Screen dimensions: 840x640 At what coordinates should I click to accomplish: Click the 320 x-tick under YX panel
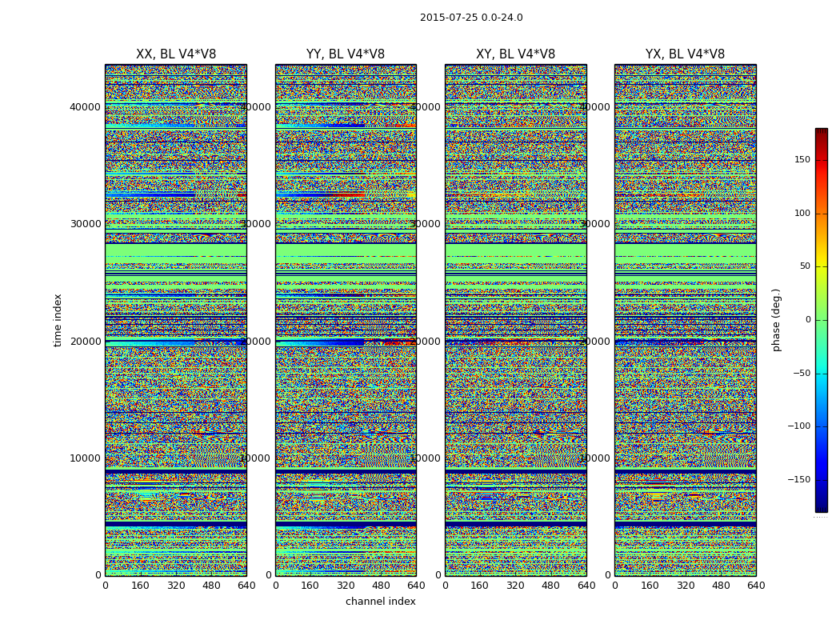pos(685,586)
